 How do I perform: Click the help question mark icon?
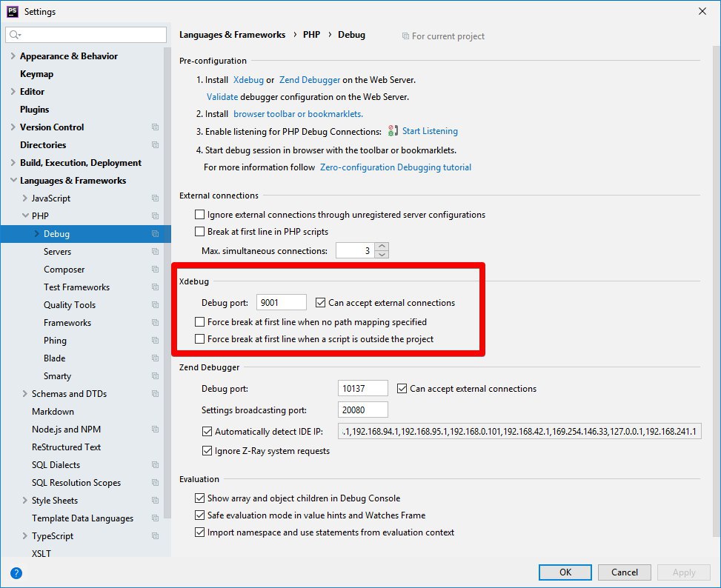[16, 572]
